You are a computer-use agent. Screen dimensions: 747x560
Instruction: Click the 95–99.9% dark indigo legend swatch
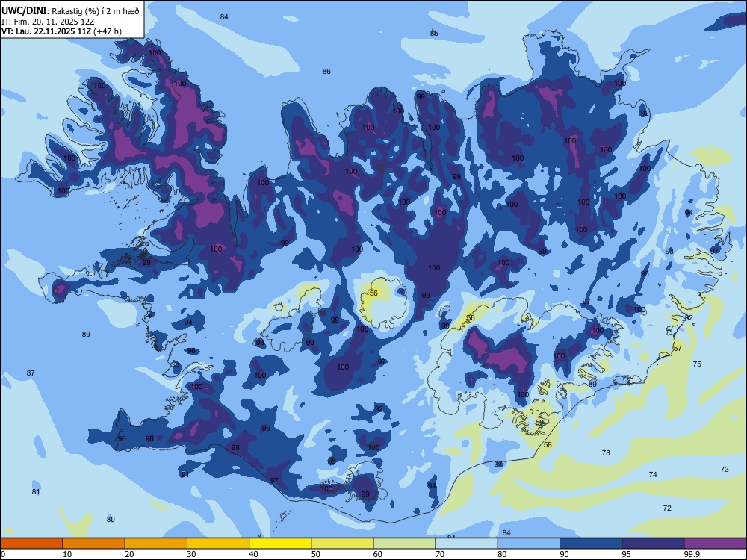point(653,544)
